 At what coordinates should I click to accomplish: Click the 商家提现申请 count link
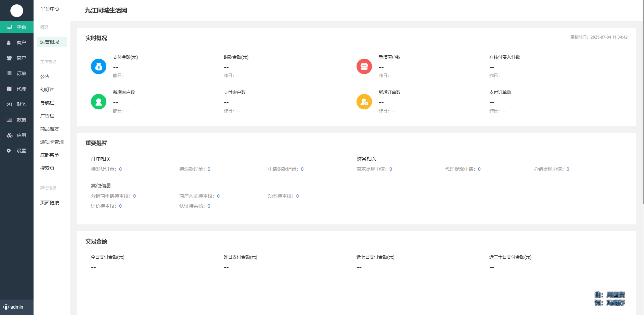coord(391,169)
